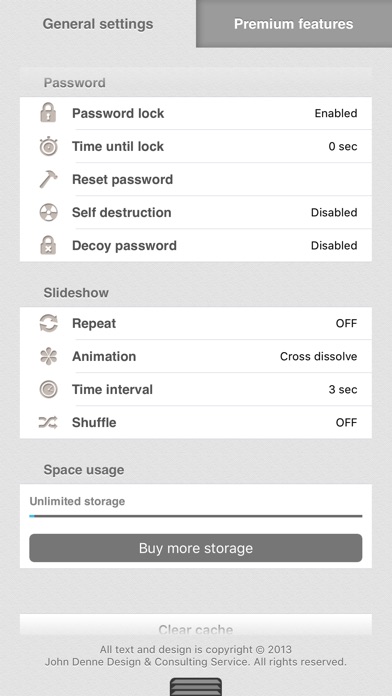
Task: Tap the flower-shaped Animation icon
Action: coord(48,356)
